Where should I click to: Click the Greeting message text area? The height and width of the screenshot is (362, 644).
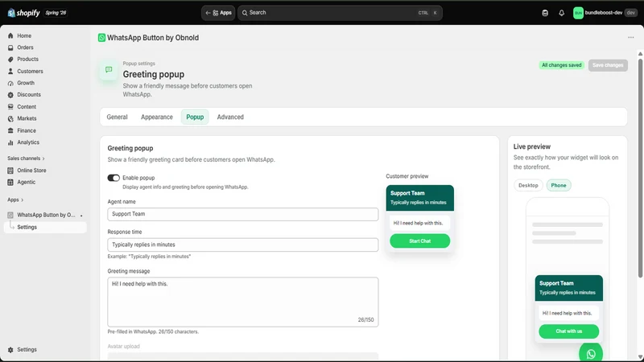243,302
